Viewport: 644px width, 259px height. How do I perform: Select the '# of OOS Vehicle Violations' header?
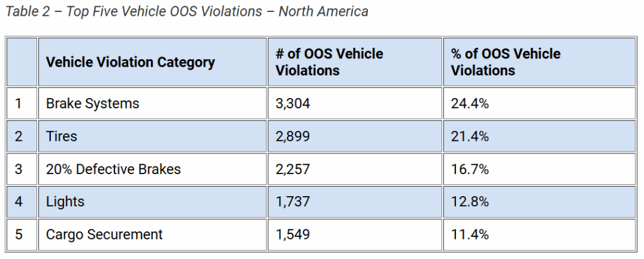329,62
